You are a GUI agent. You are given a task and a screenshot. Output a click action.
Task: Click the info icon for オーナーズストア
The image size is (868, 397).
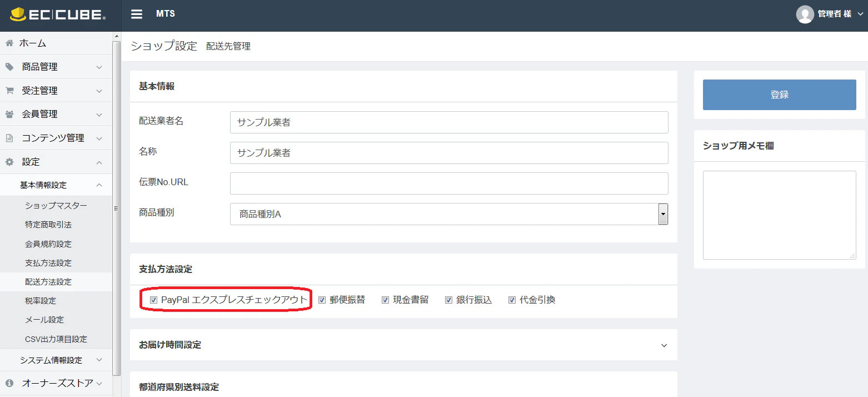coord(9,383)
